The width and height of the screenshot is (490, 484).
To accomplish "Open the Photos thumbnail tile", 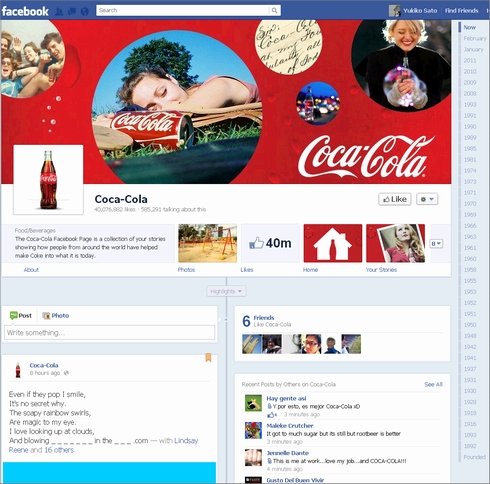I will [207, 243].
